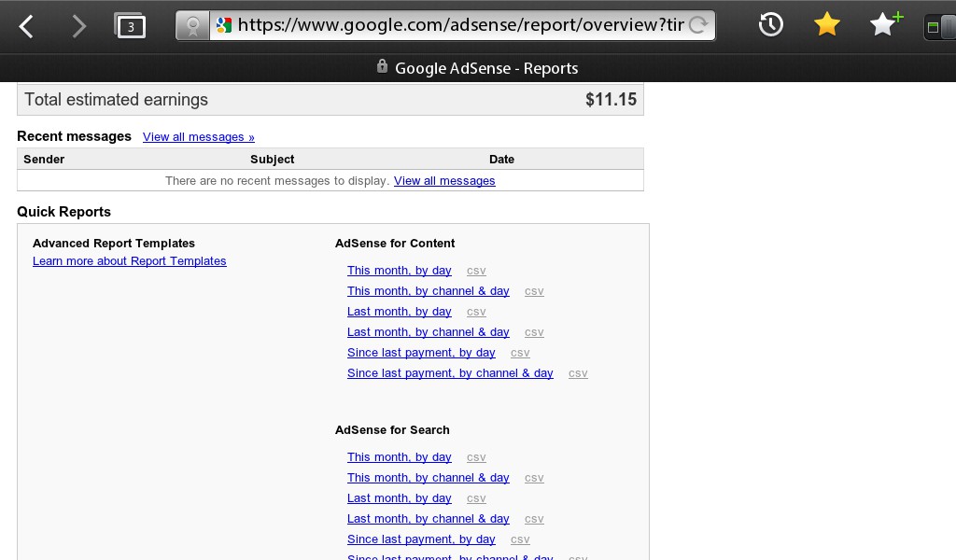The image size is (956, 560).
Task: Focus the URL address field
Action: pos(460,25)
